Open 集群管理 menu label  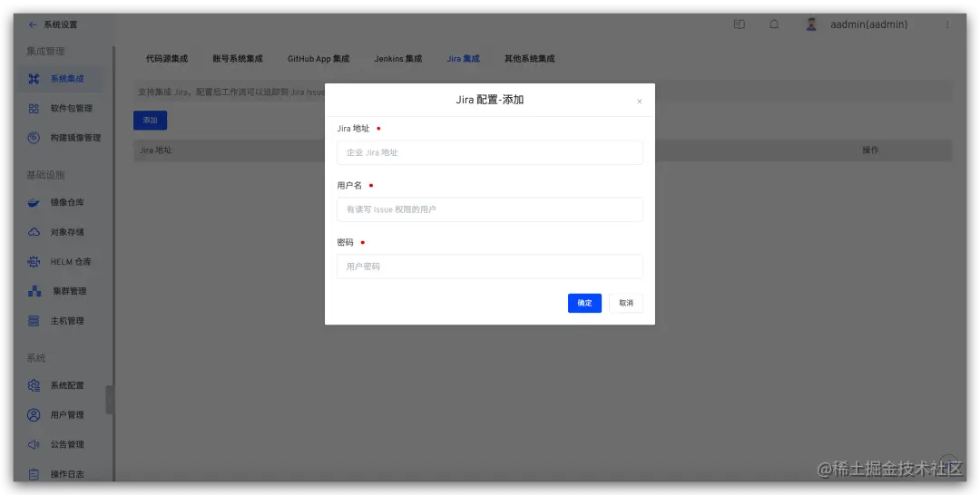[x=69, y=292]
